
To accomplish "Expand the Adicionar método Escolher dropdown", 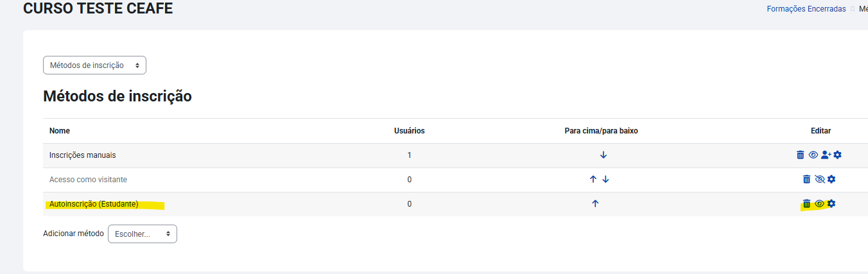I will pyautogui.click(x=143, y=234).
